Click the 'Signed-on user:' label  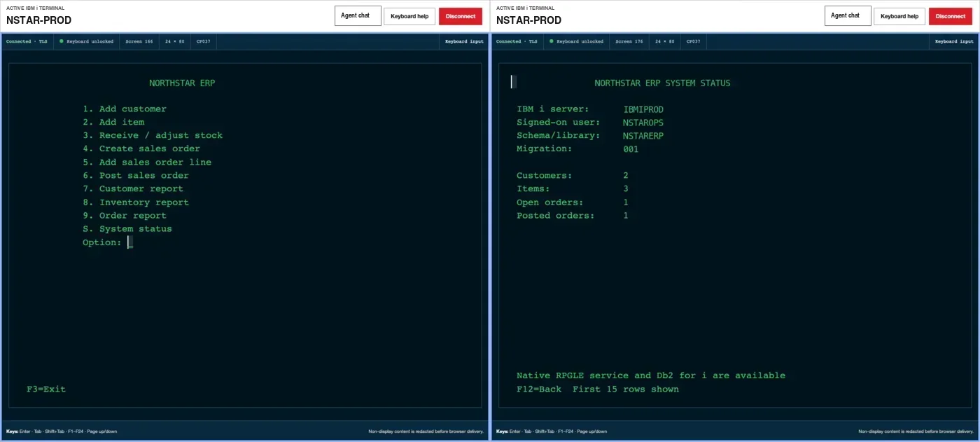pyautogui.click(x=559, y=123)
